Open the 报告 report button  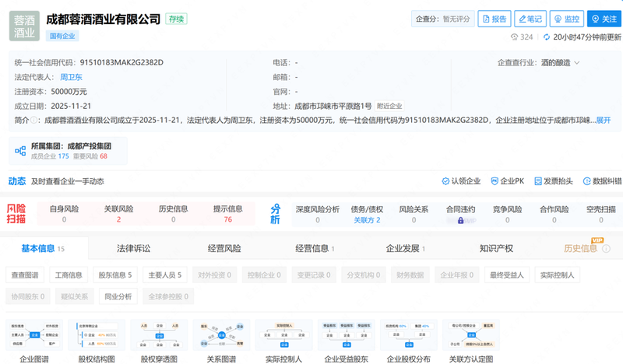point(495,19)
